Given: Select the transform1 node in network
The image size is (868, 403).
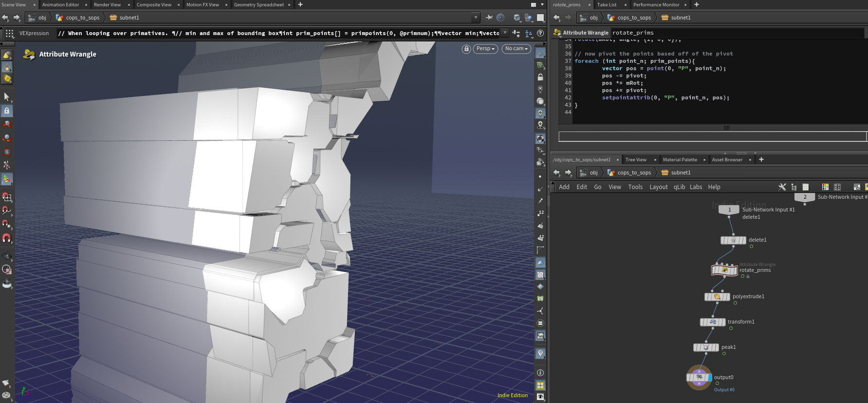Looking at the screenshot, I should point(713,322).
